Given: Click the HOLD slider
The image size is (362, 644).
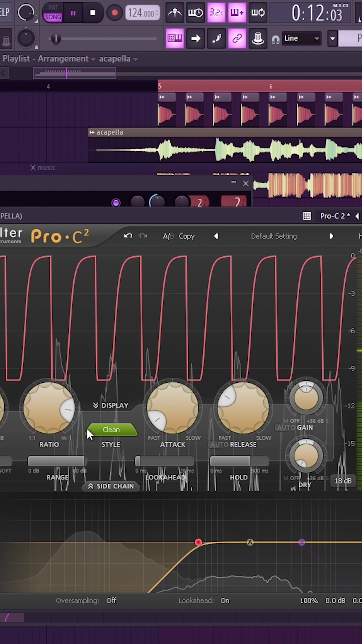Looking at the screenshot, I should 239,461.
